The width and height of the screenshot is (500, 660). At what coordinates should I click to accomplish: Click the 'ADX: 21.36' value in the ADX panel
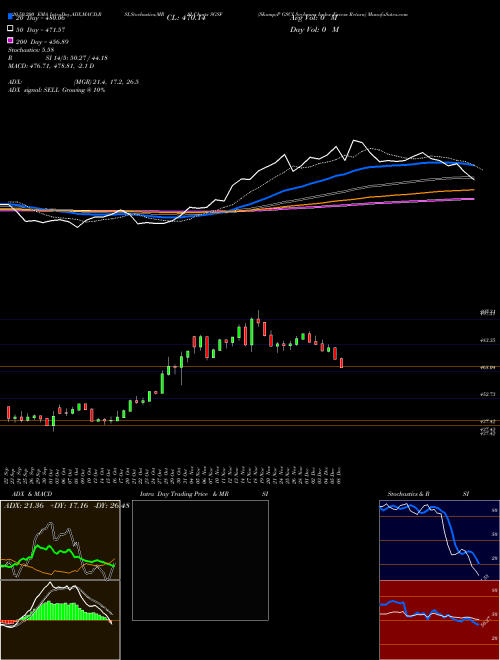tap(24, 505)
